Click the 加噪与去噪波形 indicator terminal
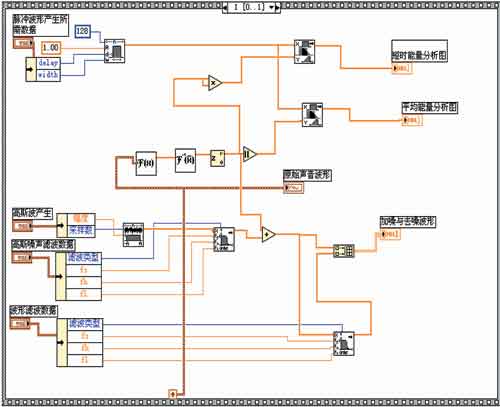 click(390, 234)
